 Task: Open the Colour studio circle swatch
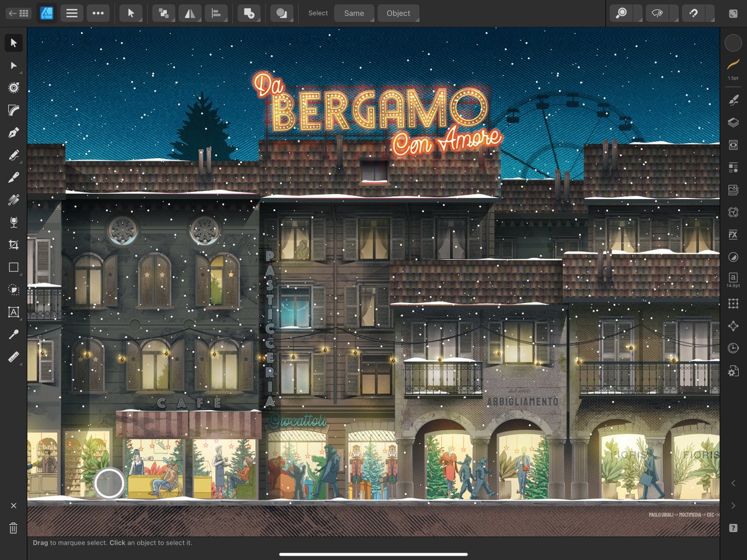coord(733,43)
